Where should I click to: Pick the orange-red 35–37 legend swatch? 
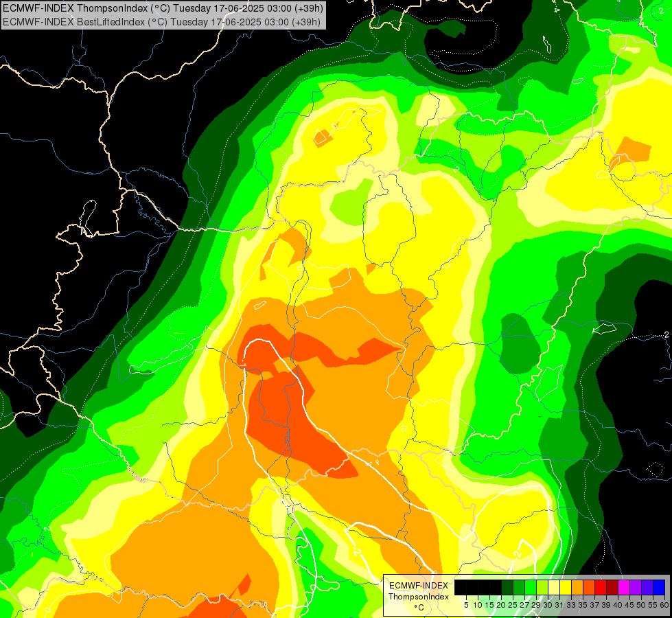(x=589, y=587)
